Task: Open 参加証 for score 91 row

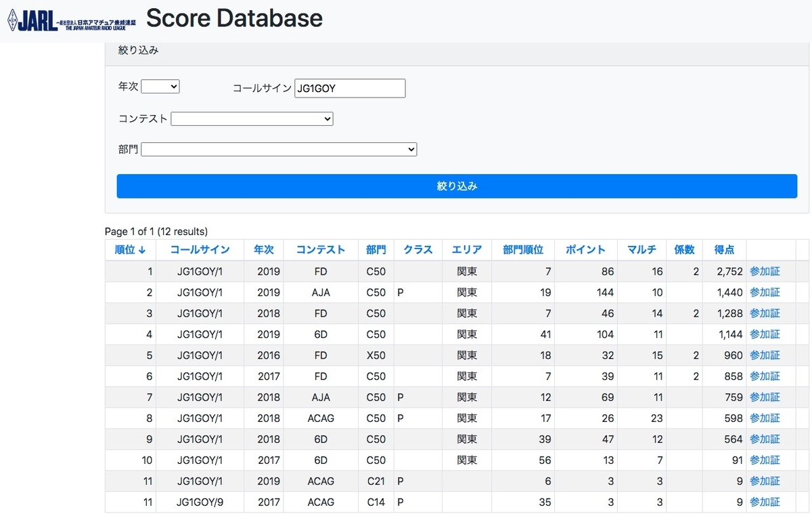Action: (x=765, y=460)
